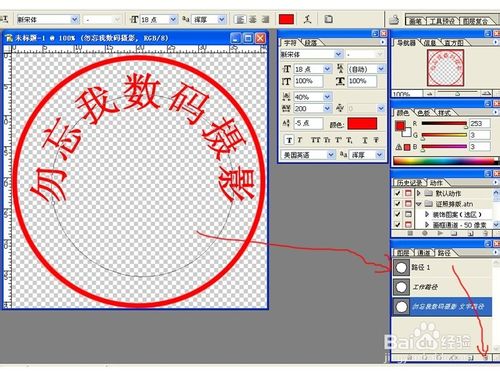
Task: Click navigator preview thumbnail
Action: 446,68
